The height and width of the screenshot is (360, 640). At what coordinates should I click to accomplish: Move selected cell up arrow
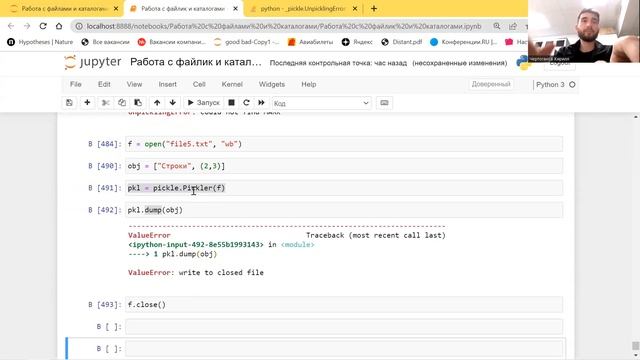(157, 103)
